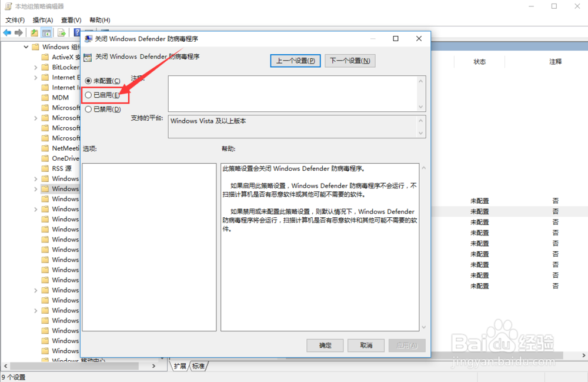This screenshot has height=382, width=588.
Task: Click the 'Windows Vista 及以上版本' text
Action: pos(208,121)
